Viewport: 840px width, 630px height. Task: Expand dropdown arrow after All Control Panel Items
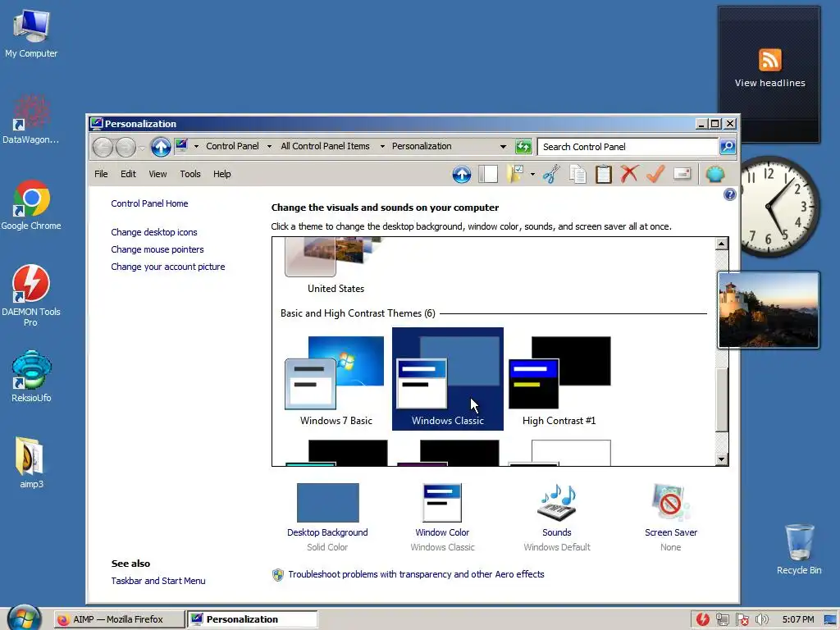[x=382, y=146]
